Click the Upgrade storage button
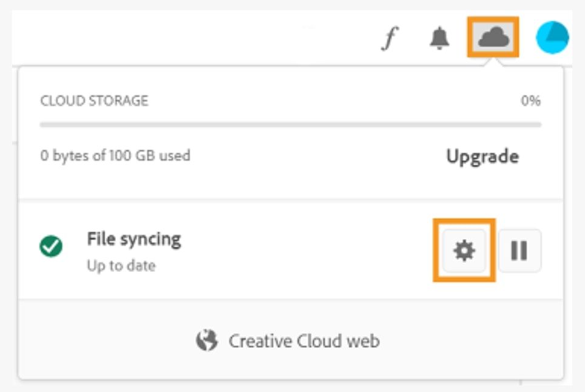This screenshot has height=392, width=585. point(482,157)
